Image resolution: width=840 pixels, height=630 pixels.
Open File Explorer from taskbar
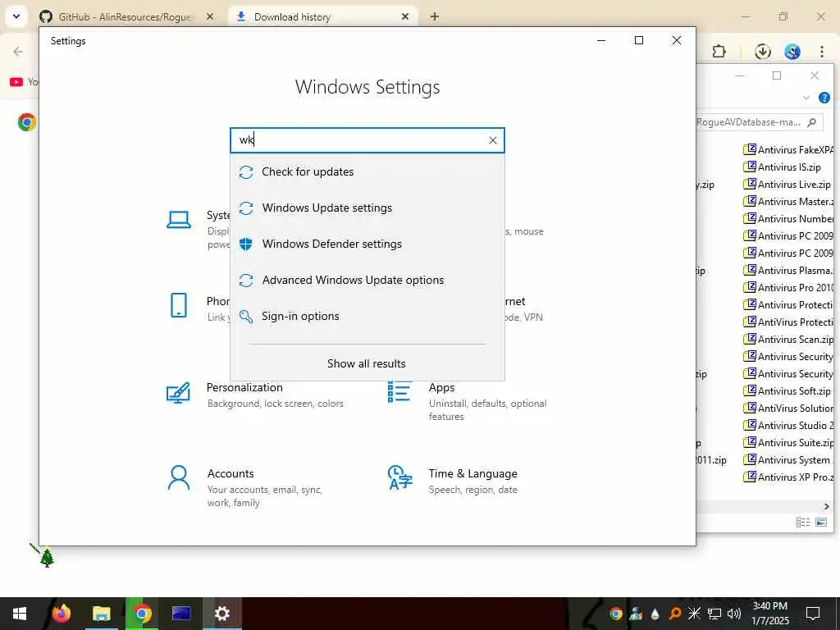[101, 614]
